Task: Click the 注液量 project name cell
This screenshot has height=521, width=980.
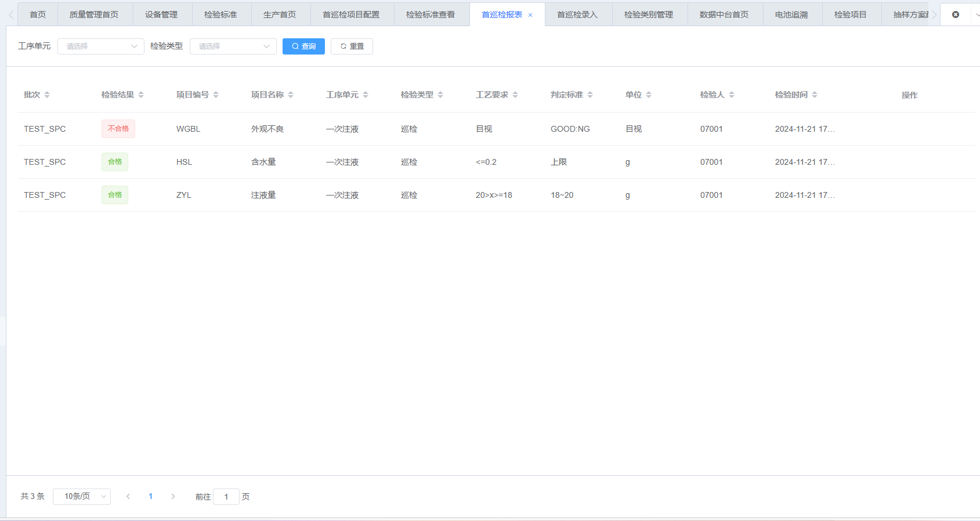Action: coord(263,195)
